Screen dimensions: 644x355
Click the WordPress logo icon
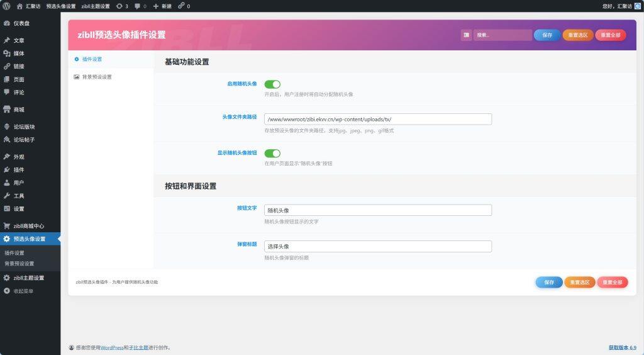coord(6,6)
